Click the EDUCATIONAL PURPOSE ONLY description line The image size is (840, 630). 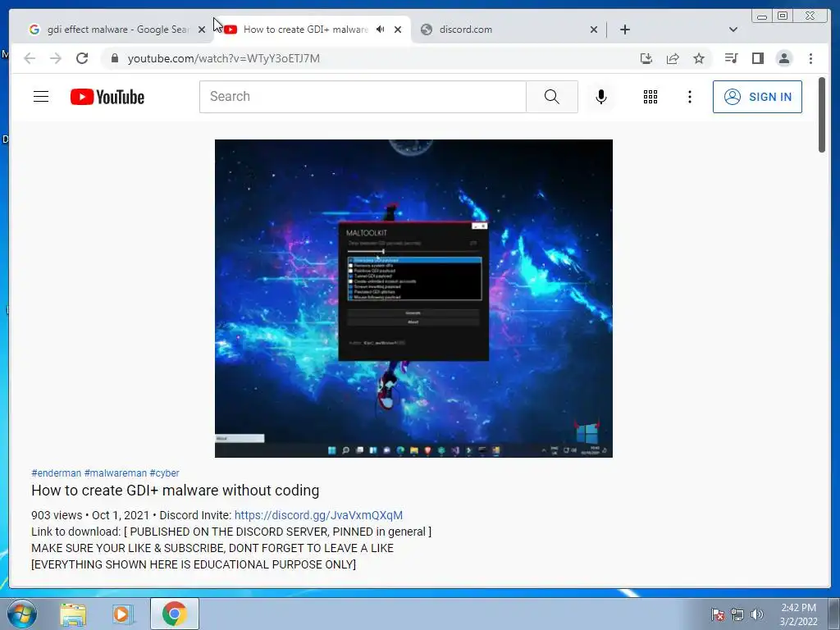[194, 564]
